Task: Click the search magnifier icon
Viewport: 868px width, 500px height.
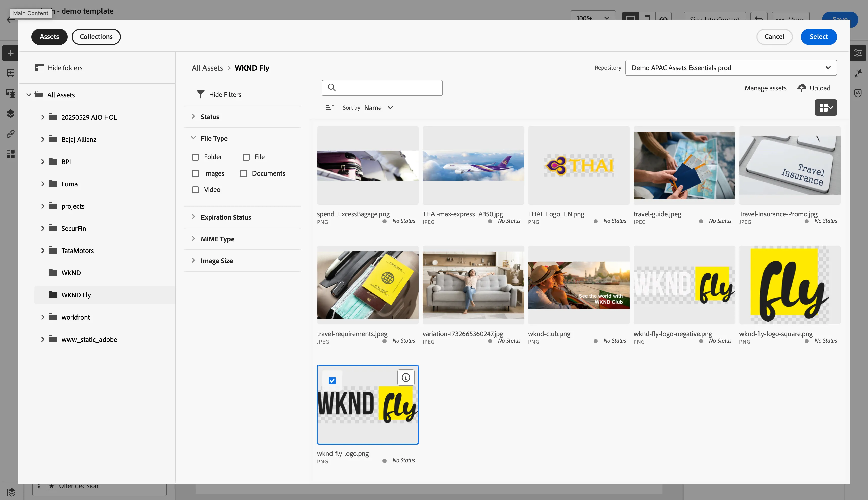Action: [x=331, y=88]
